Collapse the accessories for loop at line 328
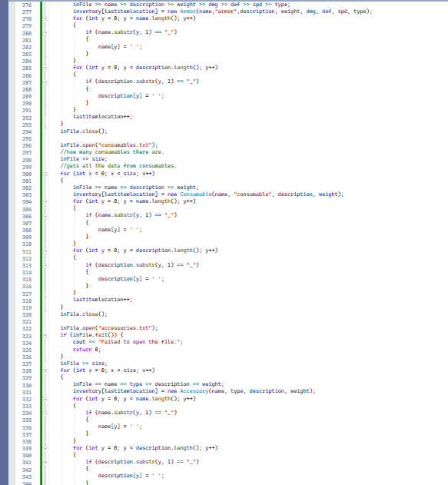Image resolution: width=448 pixels, height=485 pixels. tap(45, 370)
